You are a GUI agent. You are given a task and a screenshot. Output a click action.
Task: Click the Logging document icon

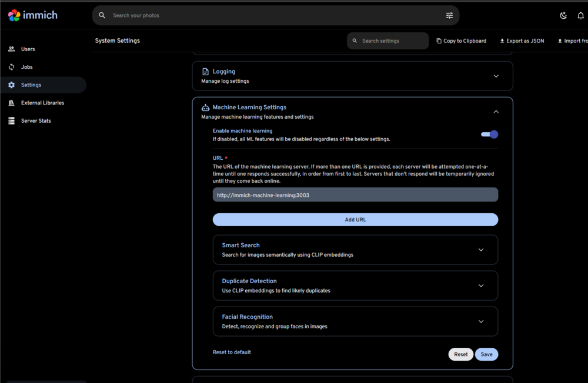205,72
